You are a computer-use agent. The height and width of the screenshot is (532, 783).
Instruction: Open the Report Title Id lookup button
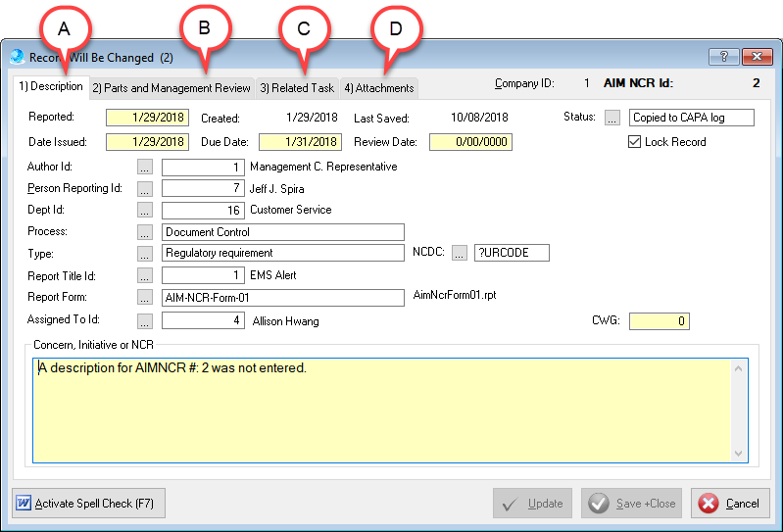point(145,276)
